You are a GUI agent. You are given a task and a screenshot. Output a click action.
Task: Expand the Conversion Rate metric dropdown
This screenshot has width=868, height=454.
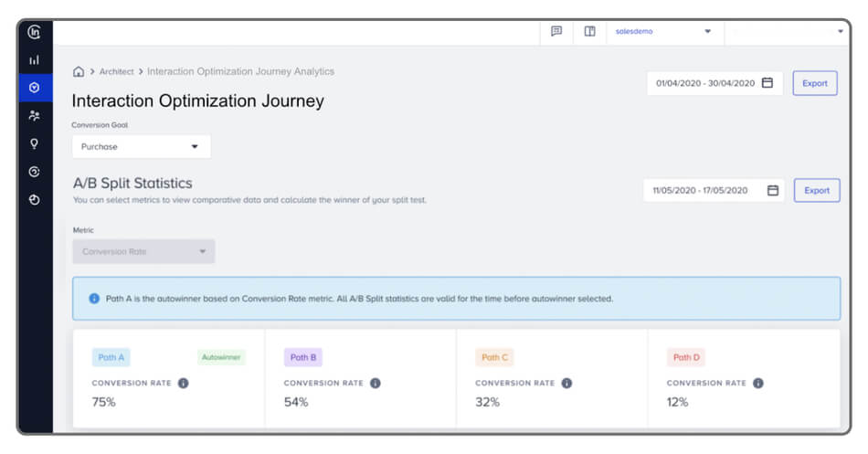[143, 252]
